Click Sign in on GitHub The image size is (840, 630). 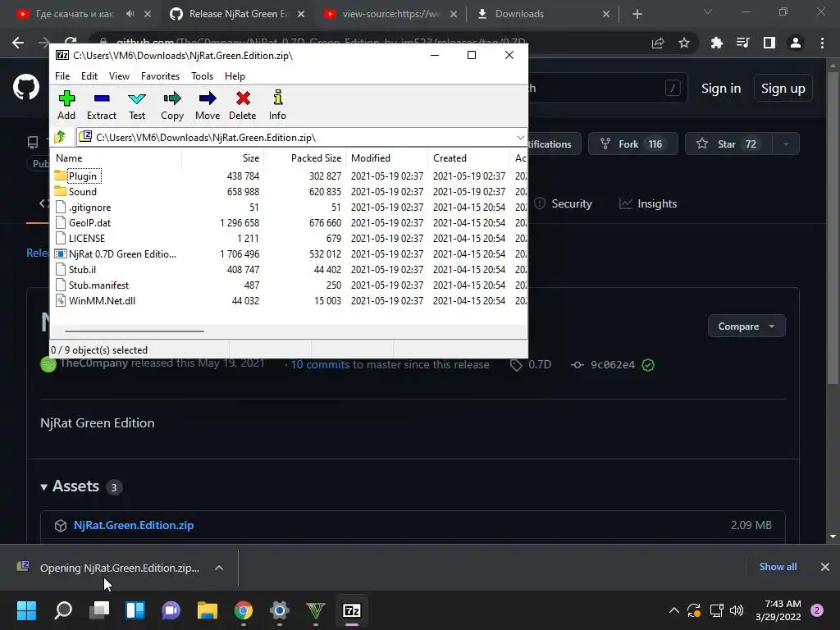click(x=721, y=89)
